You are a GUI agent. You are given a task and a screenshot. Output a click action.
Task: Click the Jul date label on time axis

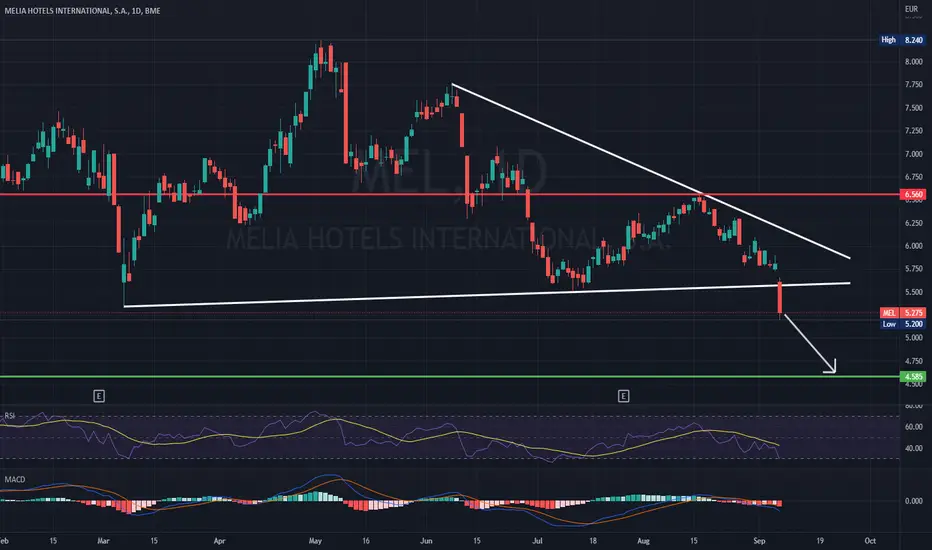[537, 541]
